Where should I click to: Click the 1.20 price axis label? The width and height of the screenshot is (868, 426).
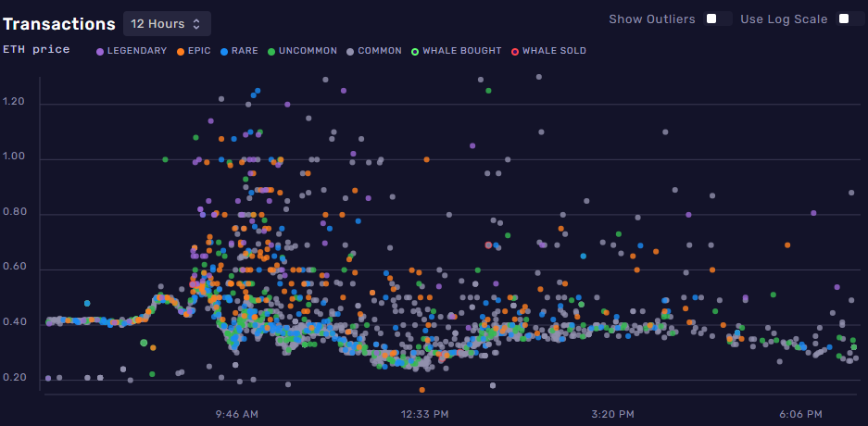(15, 103)
